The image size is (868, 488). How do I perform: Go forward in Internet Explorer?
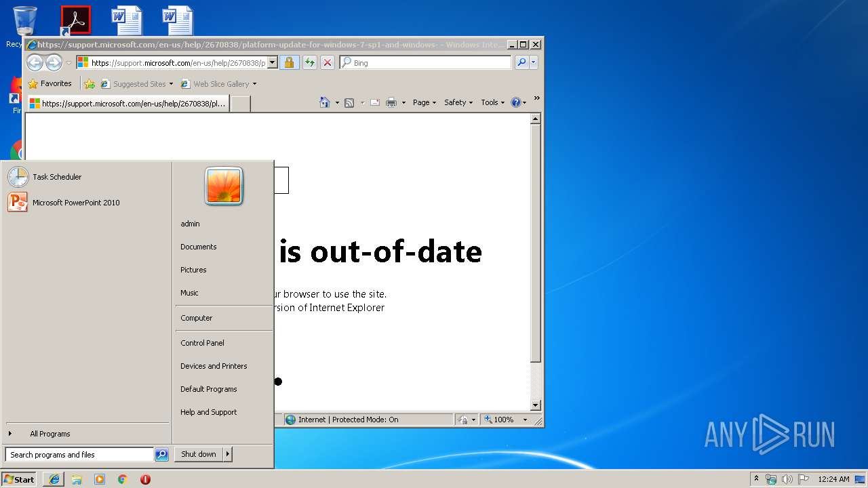coord(54,63)
